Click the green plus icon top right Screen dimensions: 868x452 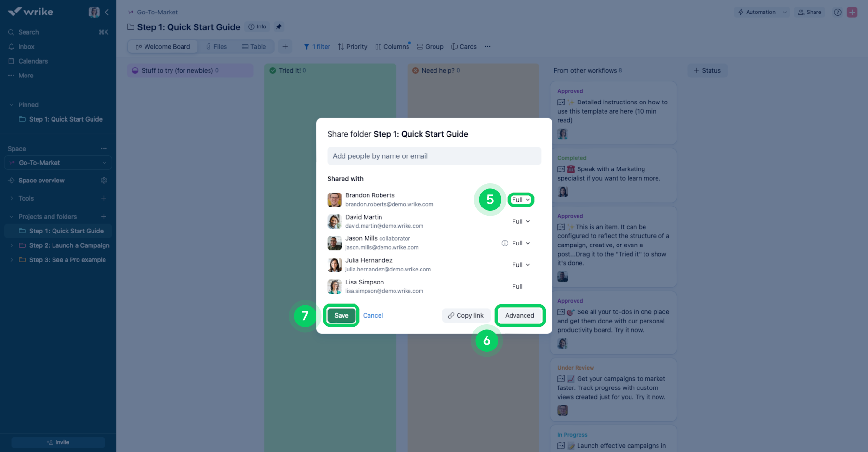click(x=852, y=12)
